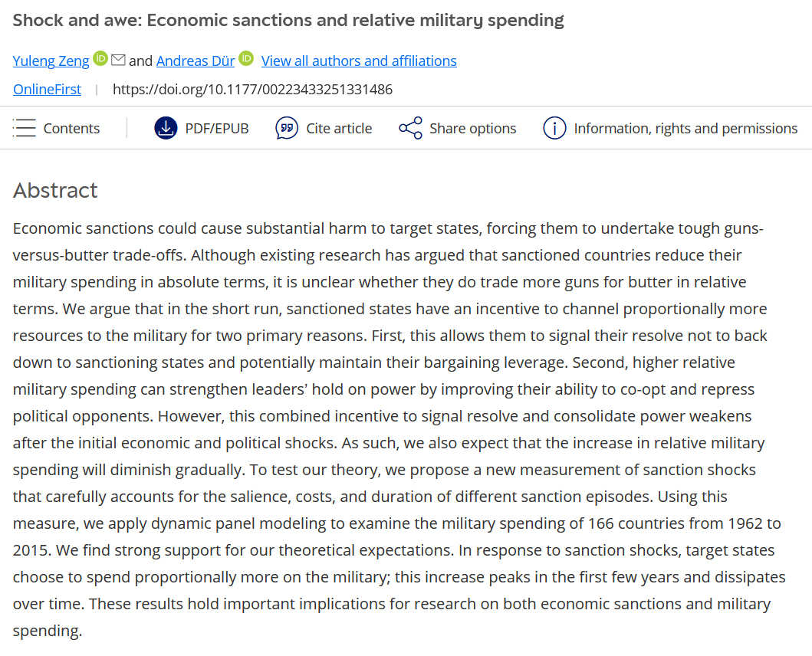Click the circled information icon
812x656 pixels.
coord(554,128)
